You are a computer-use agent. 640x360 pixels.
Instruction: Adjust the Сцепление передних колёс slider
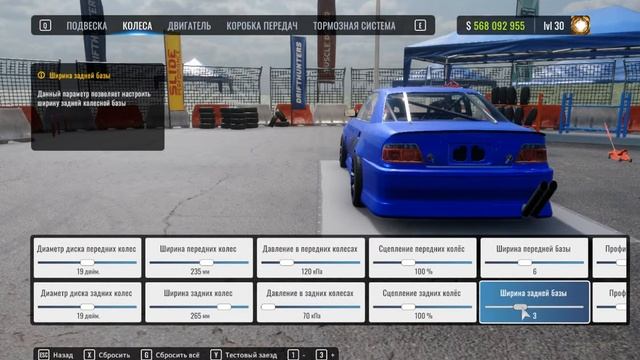(422, 262)
